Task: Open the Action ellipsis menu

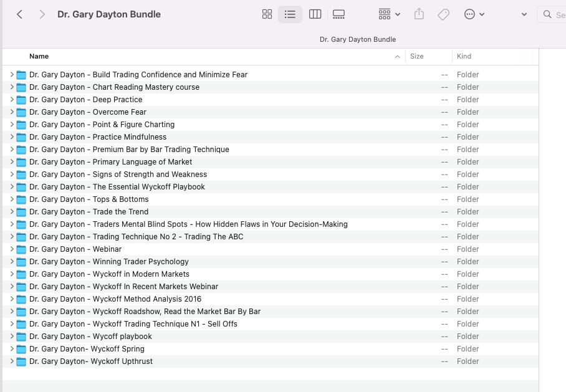Action: click(x=474, y=14)
